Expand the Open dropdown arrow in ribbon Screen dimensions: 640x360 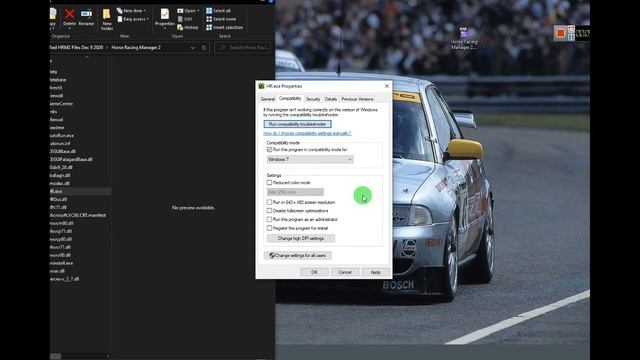198,11
